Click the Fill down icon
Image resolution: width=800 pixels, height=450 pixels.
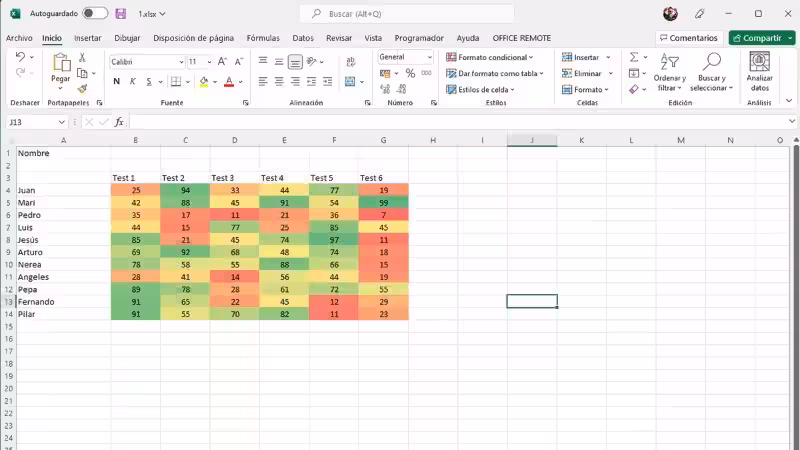tap(634, 73)
